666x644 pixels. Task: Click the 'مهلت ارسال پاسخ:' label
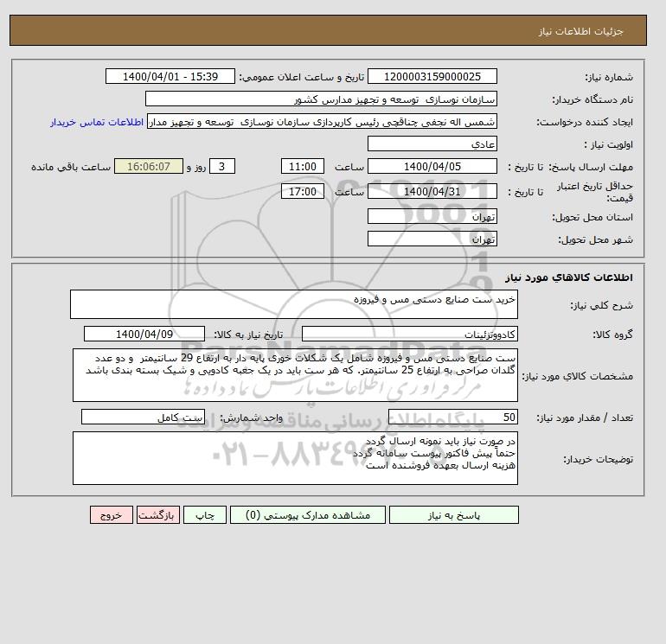point(592,167)
